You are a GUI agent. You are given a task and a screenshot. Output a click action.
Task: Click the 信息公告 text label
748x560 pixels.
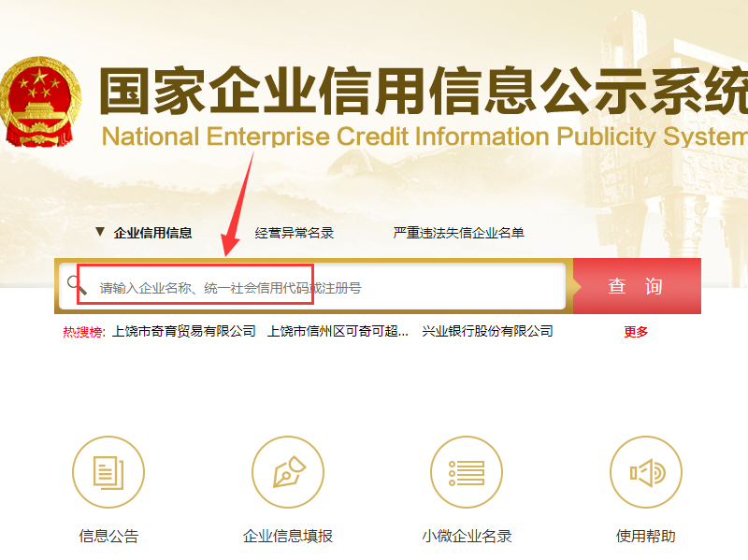pyautogui.click(x=108, y=536)
